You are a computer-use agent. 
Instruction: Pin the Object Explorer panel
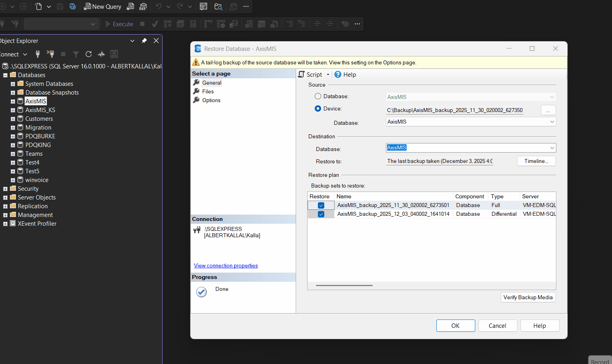(144, 41)
